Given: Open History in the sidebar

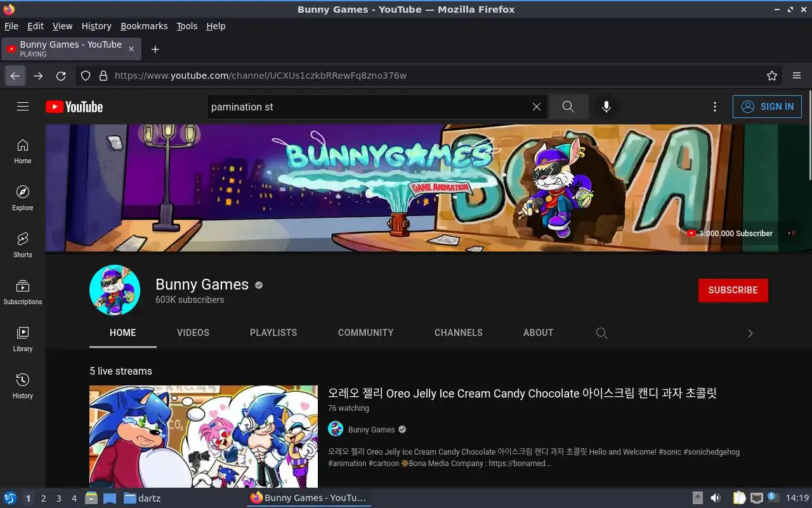Looking at the screenshot, I should pyautogui.click(x=23, y=386).
